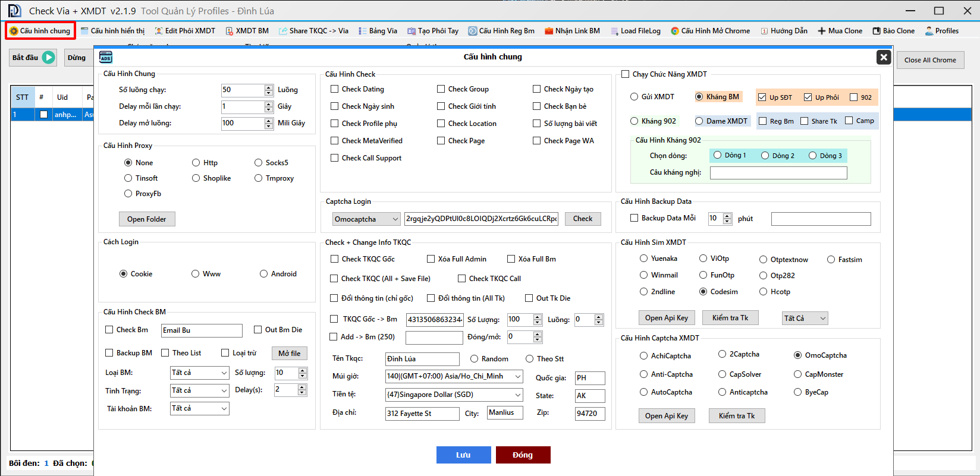
Task: Open Cấu Hình Mở Chrome icon
Action: (675, 31)
